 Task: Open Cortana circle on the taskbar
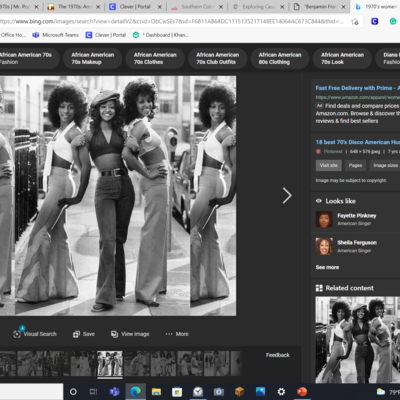pos(73,392)
